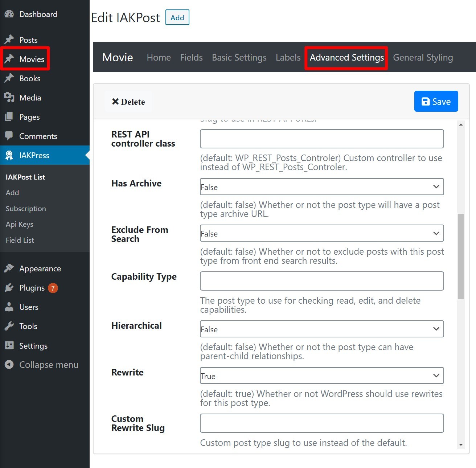Open the Add submenu link

pos(12,193)
